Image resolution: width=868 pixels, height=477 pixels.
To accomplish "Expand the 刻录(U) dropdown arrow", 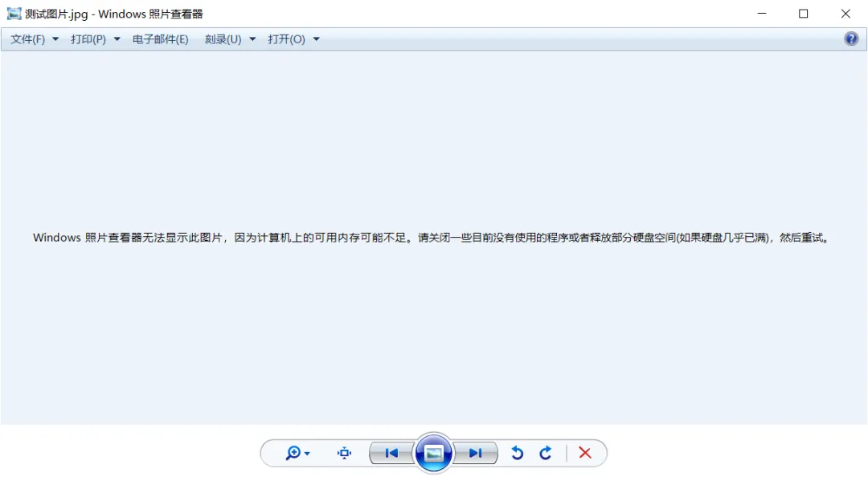I will click(x=252, y=38).
